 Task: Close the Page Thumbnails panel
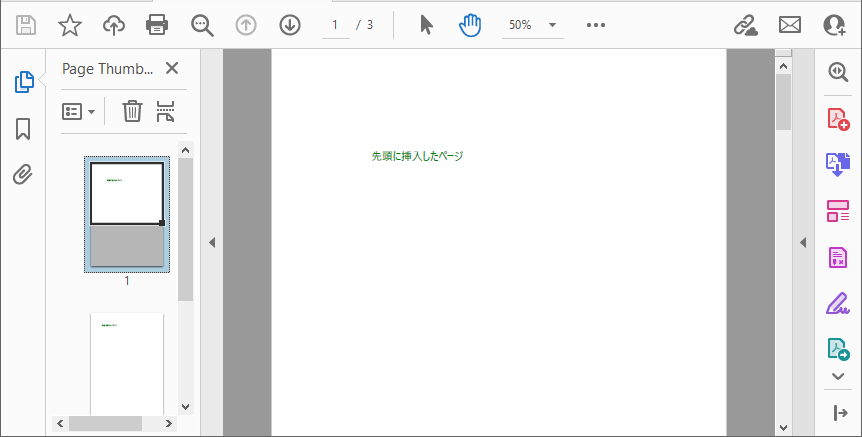172,68
